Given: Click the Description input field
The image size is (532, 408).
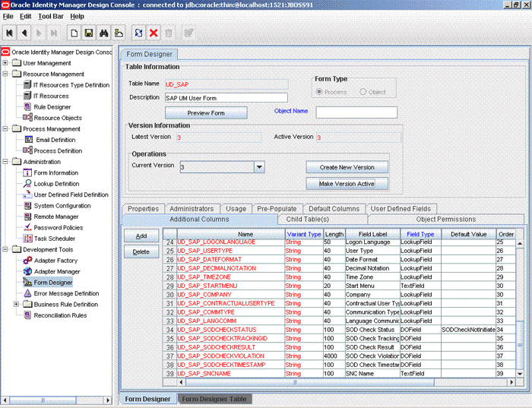Looking at the screenshot, I should coord(226,98).
